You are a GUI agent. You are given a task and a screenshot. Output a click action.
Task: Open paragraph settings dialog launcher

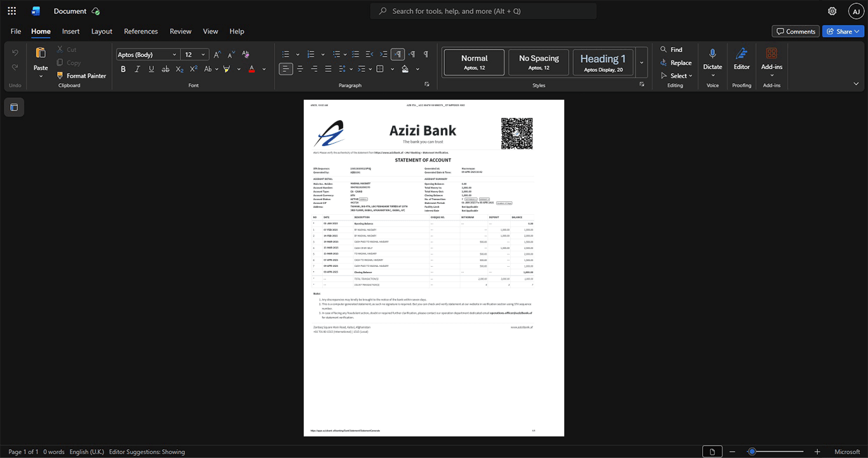[427, 84]
